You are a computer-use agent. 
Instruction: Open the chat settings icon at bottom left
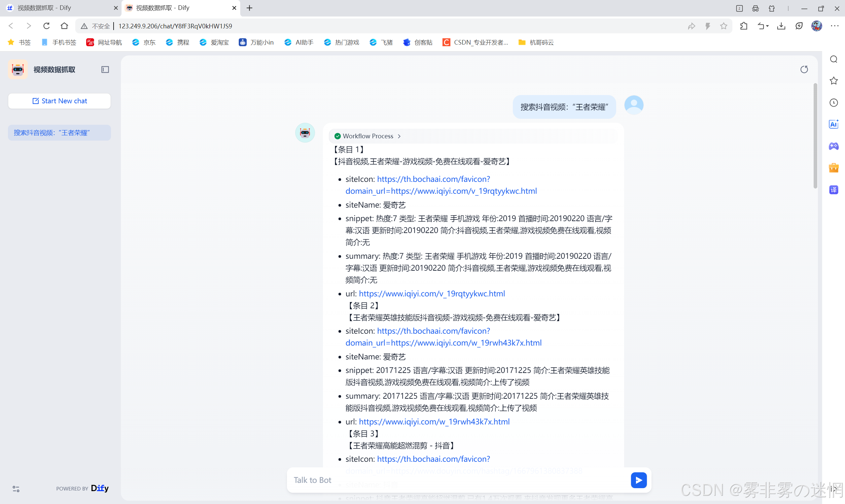click(x=16, y=489)
